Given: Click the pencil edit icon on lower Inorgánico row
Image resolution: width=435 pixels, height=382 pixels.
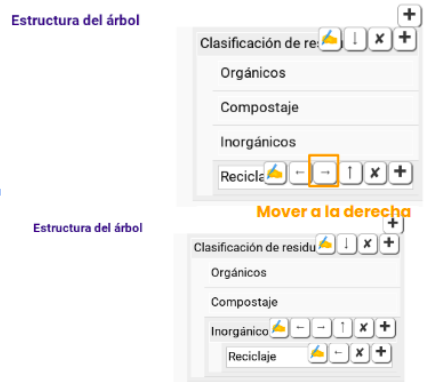Looking at the screenshot, I should [x=279, y=328].
